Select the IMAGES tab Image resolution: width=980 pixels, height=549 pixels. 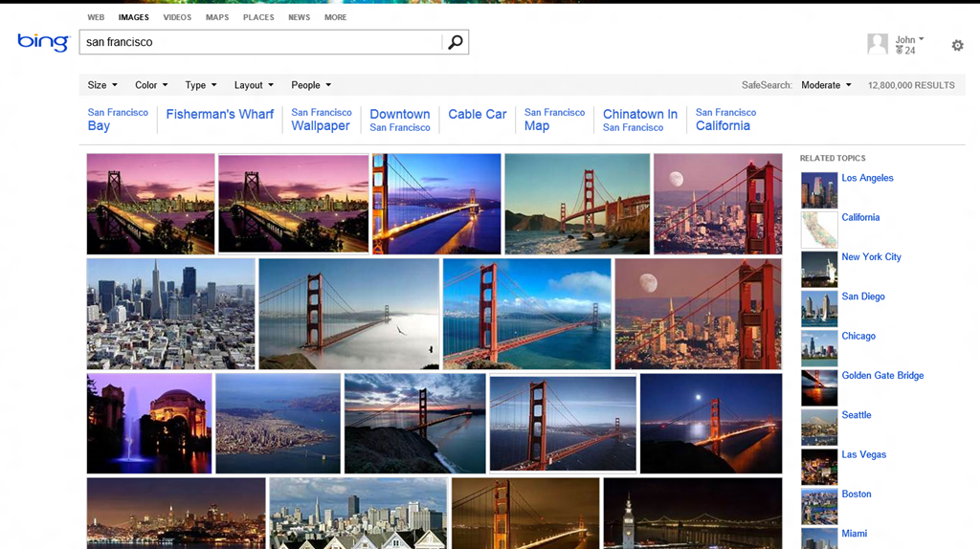(x=134, y=17)
